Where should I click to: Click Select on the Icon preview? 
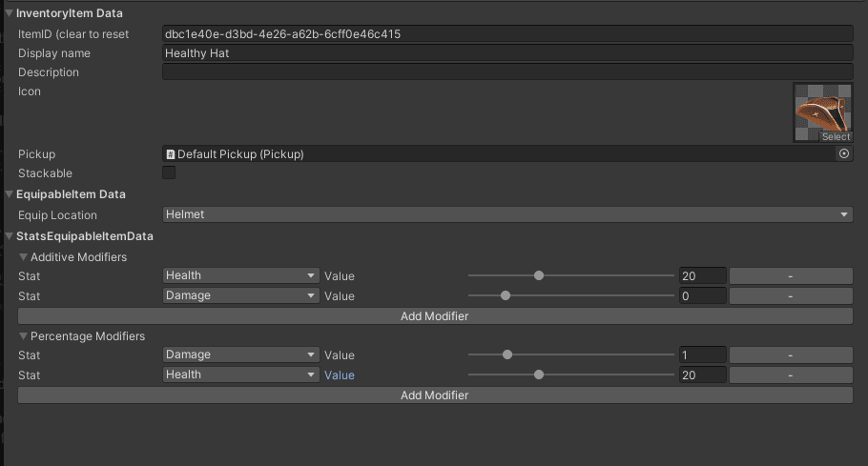tap(836, 136)
